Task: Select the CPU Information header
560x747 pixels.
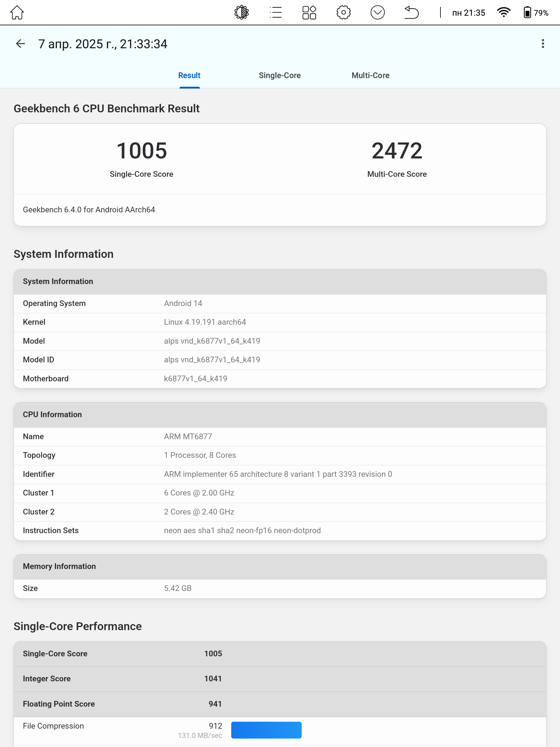Action: (280, 415)
